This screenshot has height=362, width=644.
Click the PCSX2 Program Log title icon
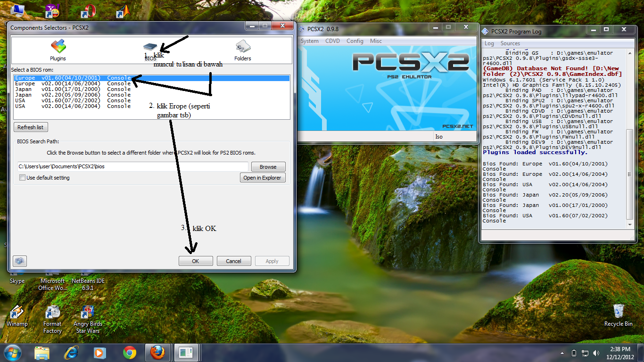486,32
